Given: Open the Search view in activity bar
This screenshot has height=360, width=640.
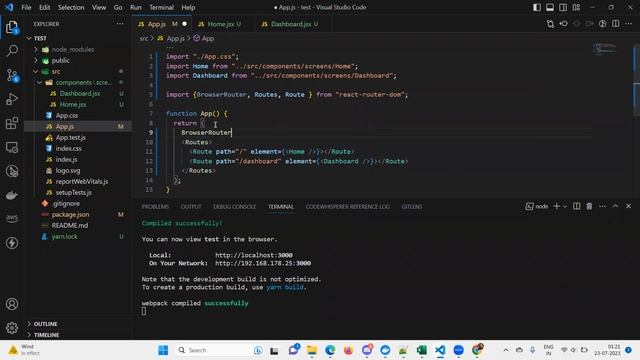Looking at the screenshot, I should [12, 51].
